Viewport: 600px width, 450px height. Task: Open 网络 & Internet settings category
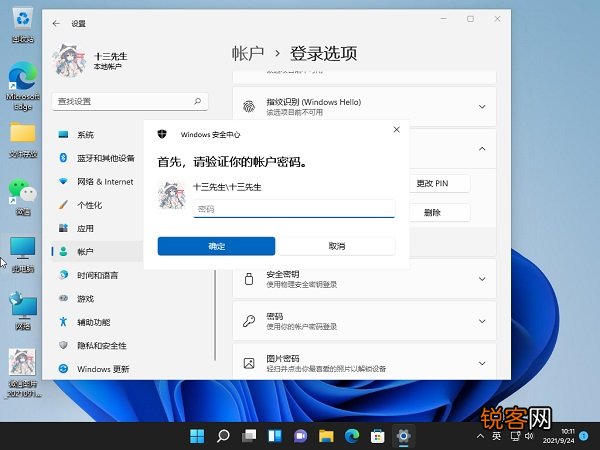tap(98, 182)
